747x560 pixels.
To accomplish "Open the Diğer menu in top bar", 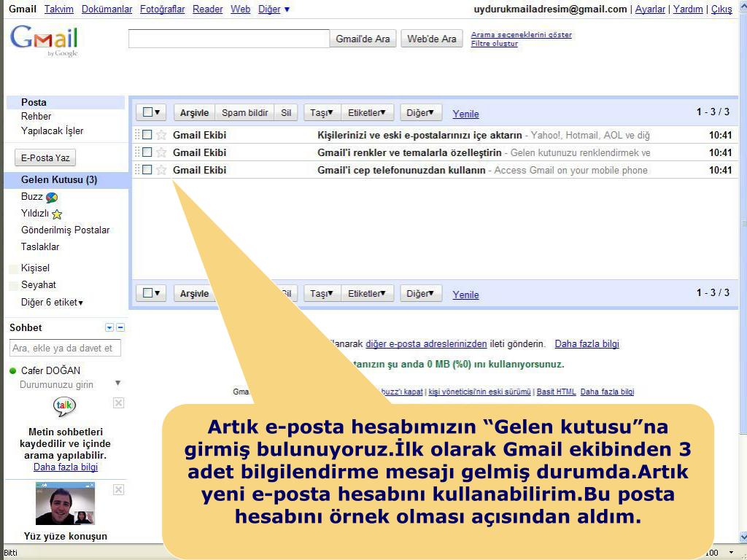I will point(274,9).
